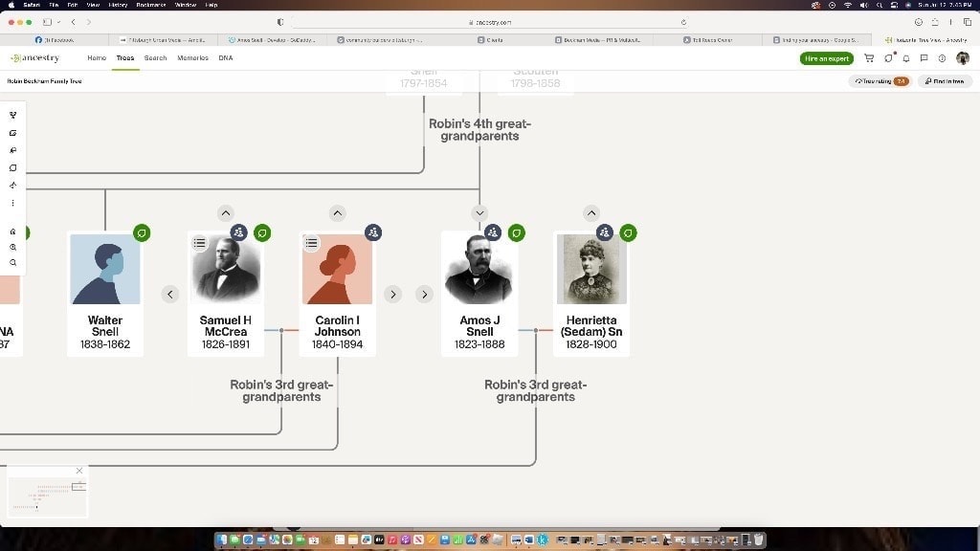
Task: Open the Robin Beckham Family Tree title
Action: [44, 81]
